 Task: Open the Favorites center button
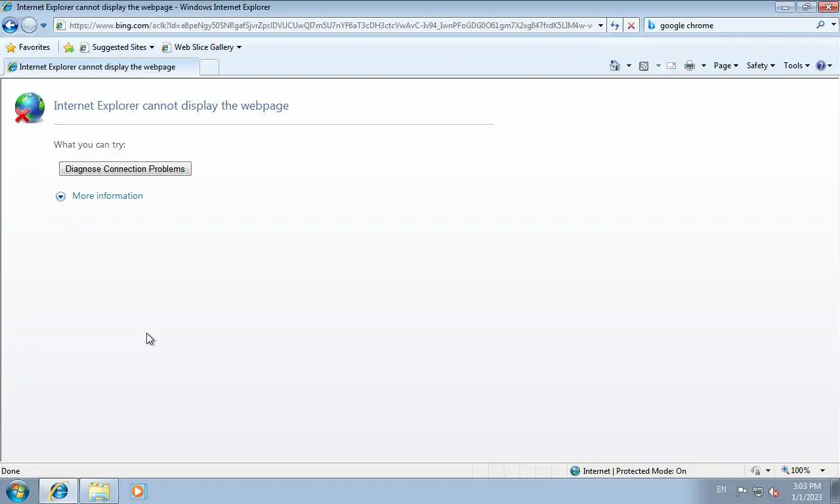(x=28, y=47)
